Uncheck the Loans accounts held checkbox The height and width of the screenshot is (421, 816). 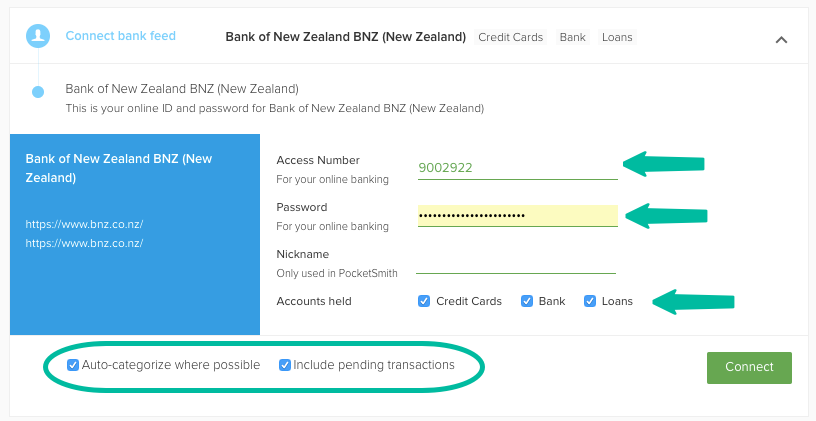point(590,301)
